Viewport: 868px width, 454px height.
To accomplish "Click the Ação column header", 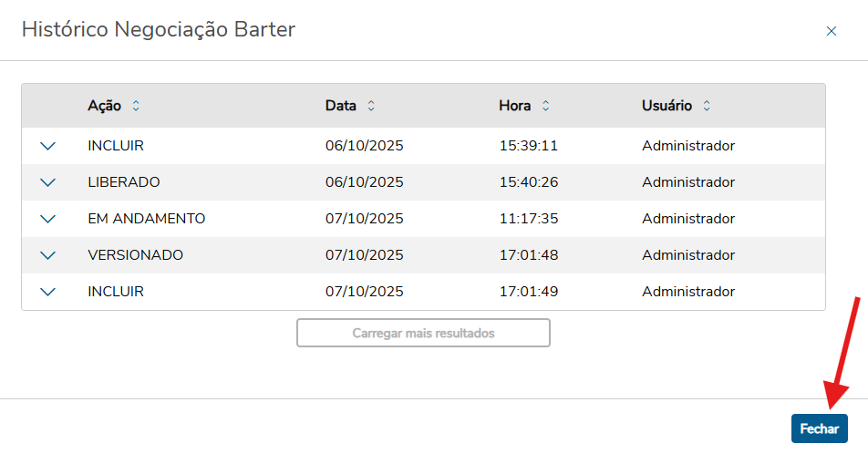I will point(104,106).
